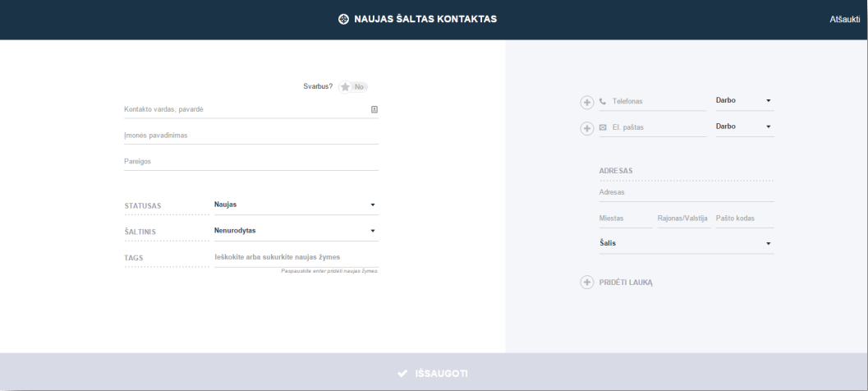Click the plus icon beside El. paštas
This screenshot has width=868, height=391.
pos(587,128)
